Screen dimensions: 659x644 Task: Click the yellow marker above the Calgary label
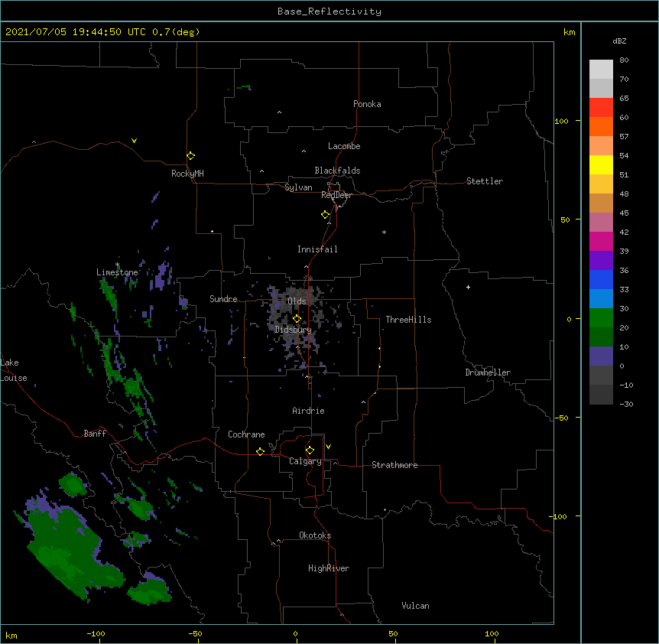pos(310,450)
